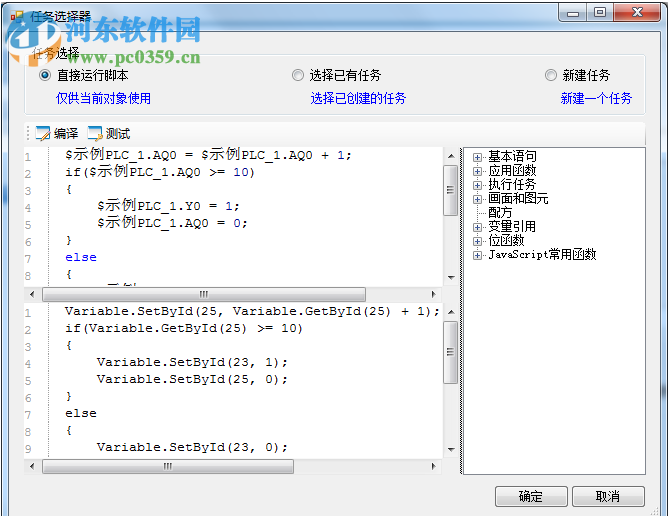This screenshot has height=516, width=672.
Task: Click upper editor horizontal scrollbar right arrow
Action: pos(433,294)
